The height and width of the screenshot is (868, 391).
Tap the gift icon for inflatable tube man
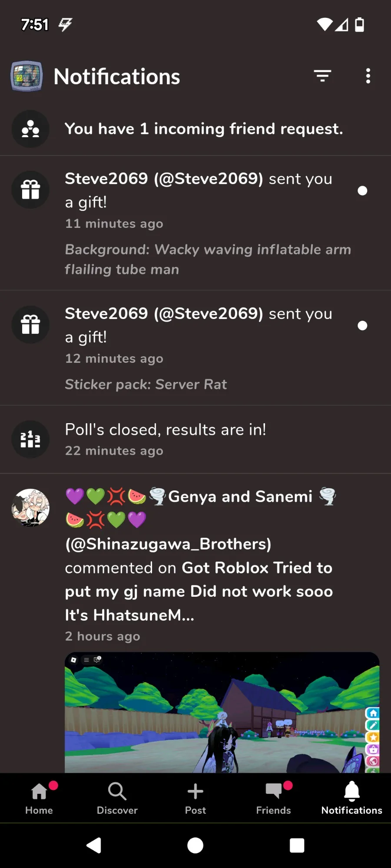tap(30, 190)
